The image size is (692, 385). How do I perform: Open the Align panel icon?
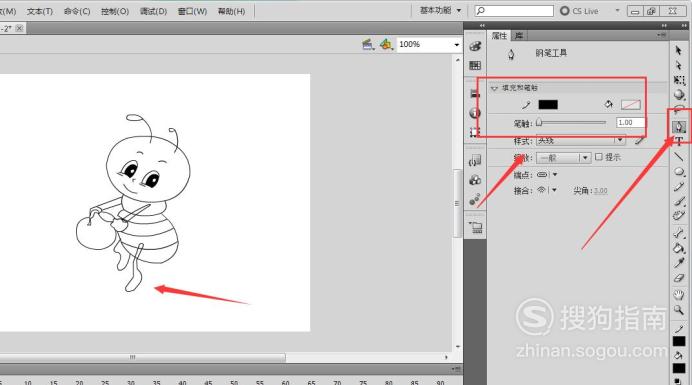(475, 94)
